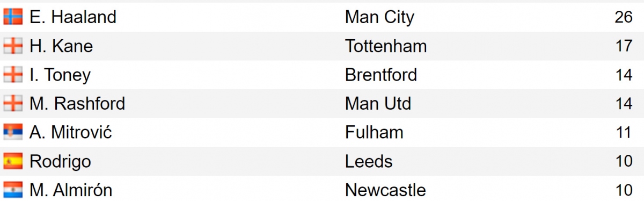Screen dimensions: 644x201
Task: Click the England flag beside H. Kane
Action: click(x=12, y=46)
